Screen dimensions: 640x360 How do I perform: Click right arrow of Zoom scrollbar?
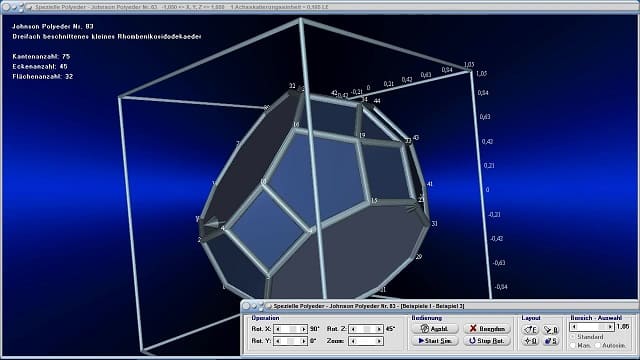pos(379,341)
